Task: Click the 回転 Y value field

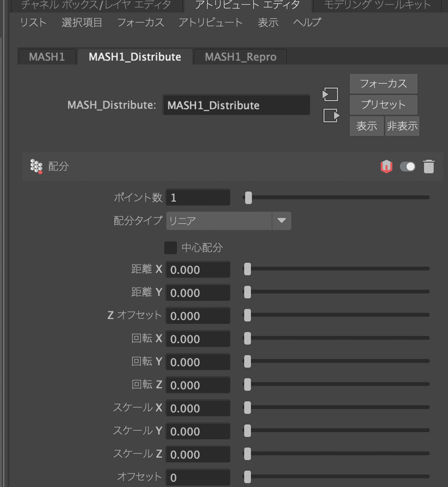Action: click(198, 362)
